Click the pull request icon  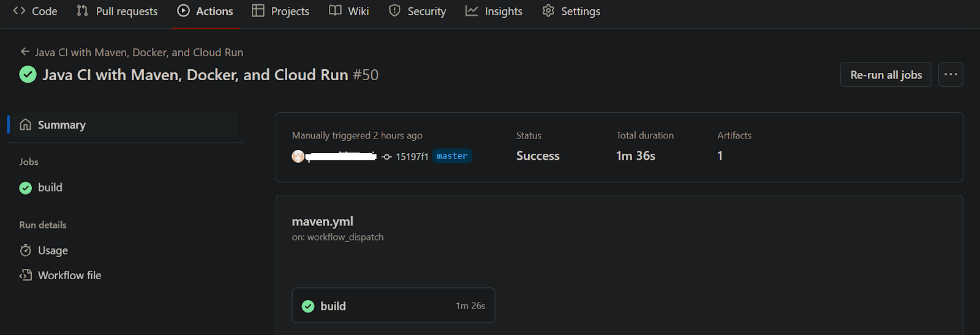pos(83,10)
